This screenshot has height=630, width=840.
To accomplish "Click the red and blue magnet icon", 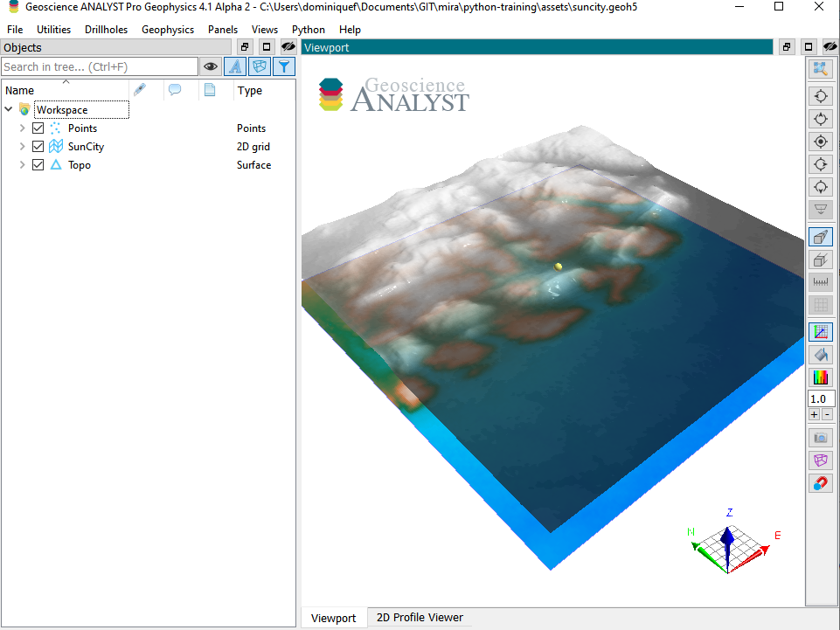I will coord(820,483).
